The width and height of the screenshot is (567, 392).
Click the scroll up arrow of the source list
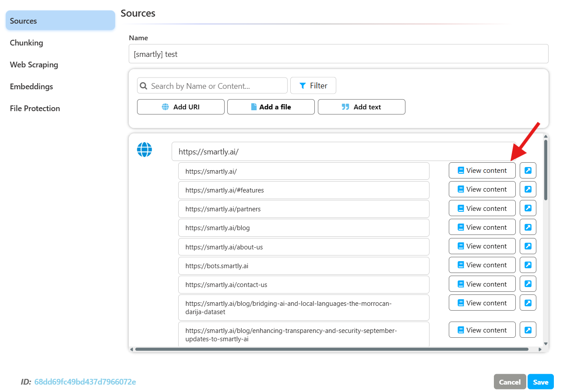[x=546, y=136]
